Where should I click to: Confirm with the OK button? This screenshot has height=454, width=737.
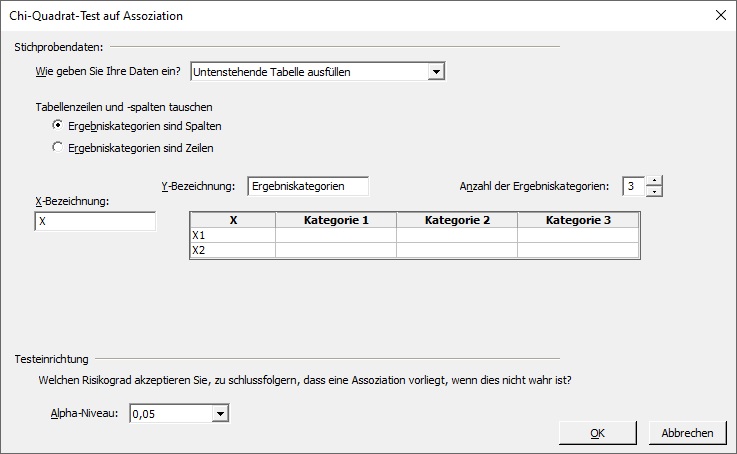pyautogui.click(x=597, y=433)
